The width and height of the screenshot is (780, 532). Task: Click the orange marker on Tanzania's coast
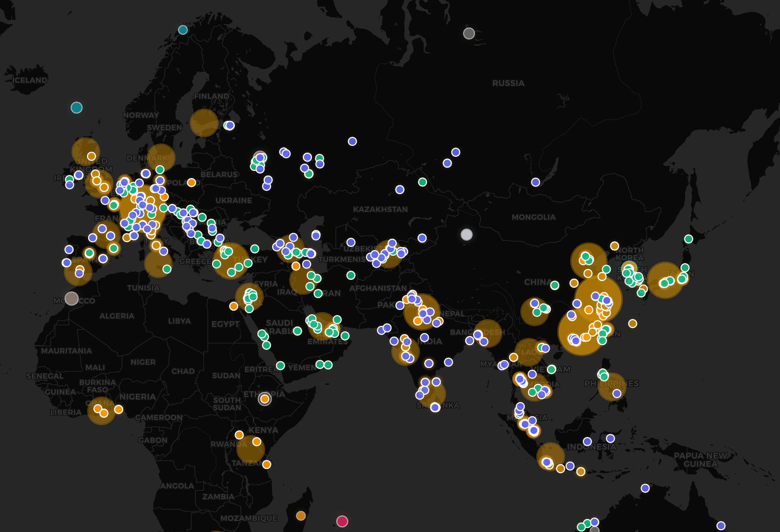coord(266,464)
